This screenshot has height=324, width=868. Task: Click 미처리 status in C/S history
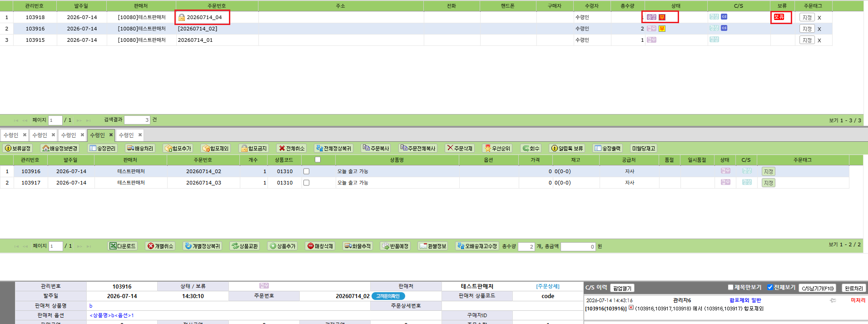pos(858,300)
